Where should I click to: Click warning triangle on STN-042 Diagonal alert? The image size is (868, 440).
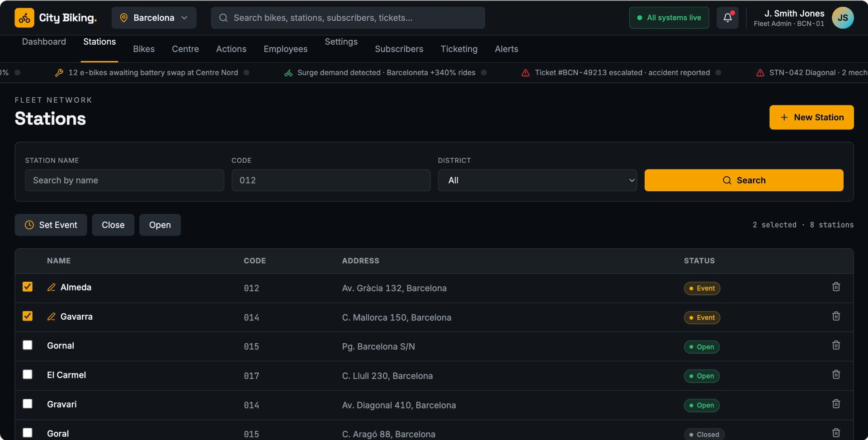(x=760, y=73)
